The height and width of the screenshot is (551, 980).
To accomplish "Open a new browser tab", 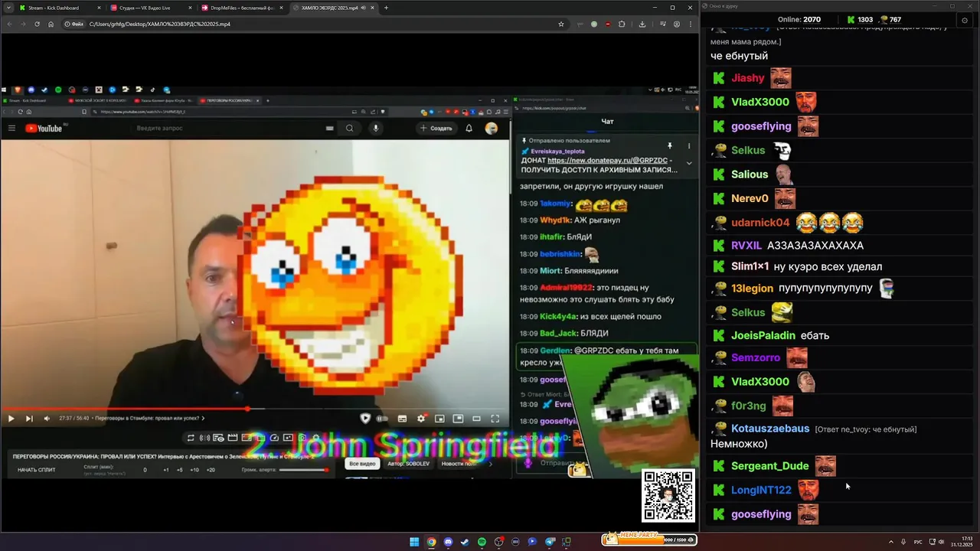I will [x=386, y=8].
